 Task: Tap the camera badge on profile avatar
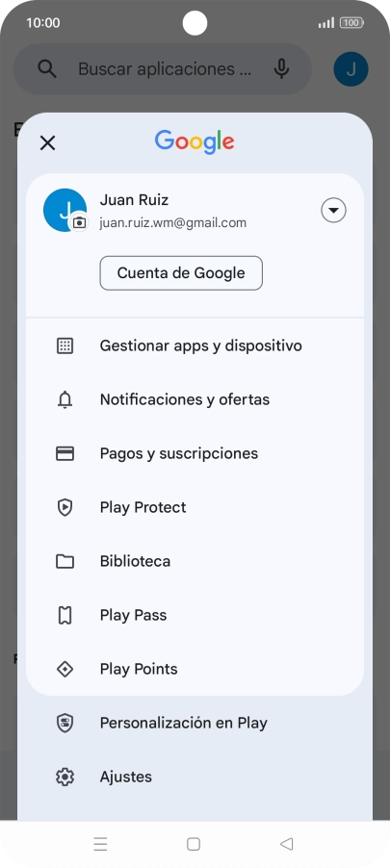pos(80,222)
